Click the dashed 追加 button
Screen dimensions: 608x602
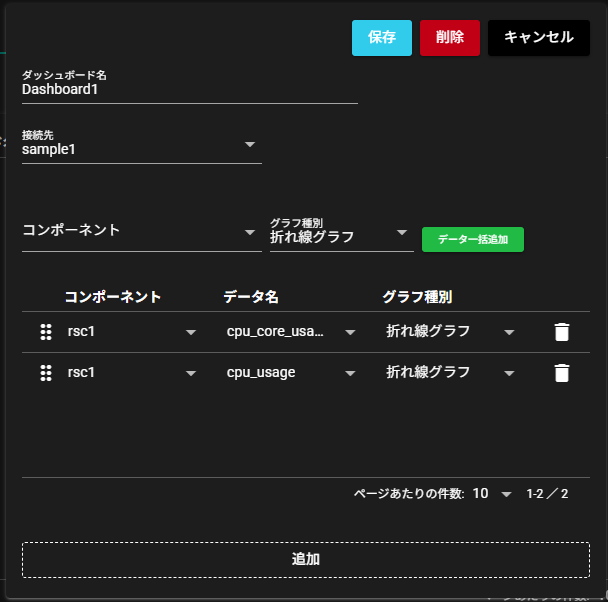[305, 560]
